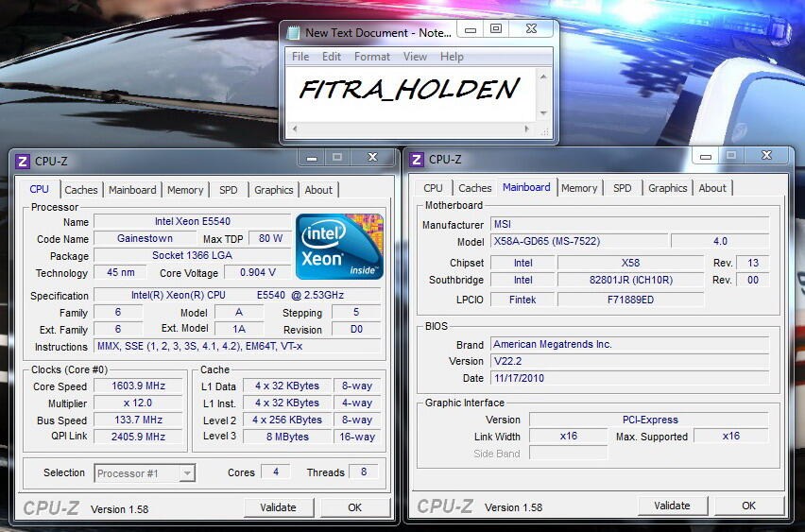Viewport: 805px width, 532px height.
Task: Click the Level 3 8 MBytes cache value
Action: tap(287, 437)
